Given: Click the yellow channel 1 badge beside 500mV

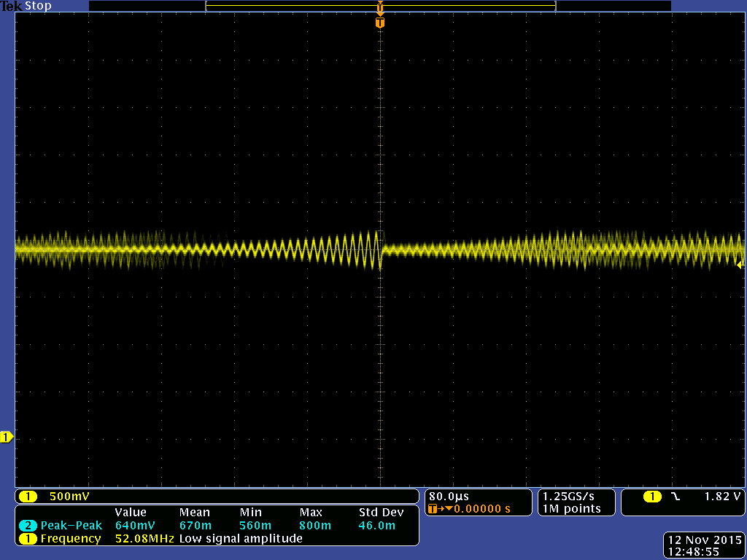Looking at the screenshot, I should 28,497.
